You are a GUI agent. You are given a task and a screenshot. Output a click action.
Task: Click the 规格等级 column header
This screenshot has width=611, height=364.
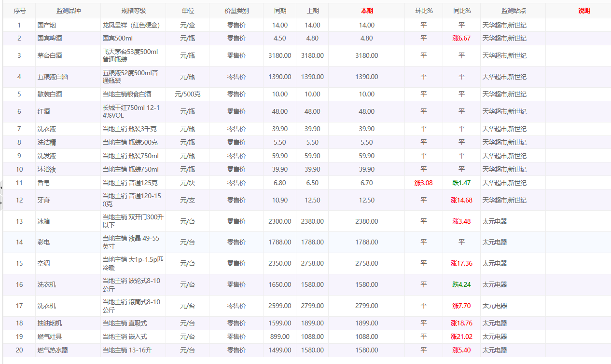tap(133, 11)
